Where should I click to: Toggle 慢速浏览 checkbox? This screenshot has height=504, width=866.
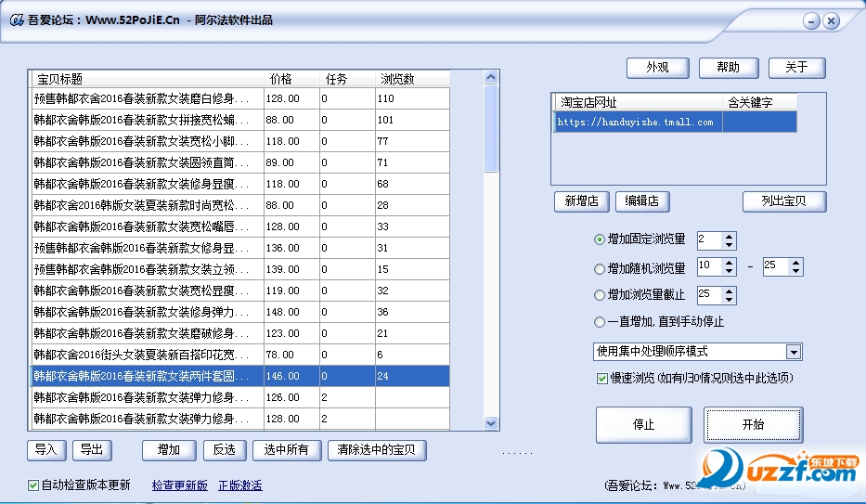coord(602,378)
